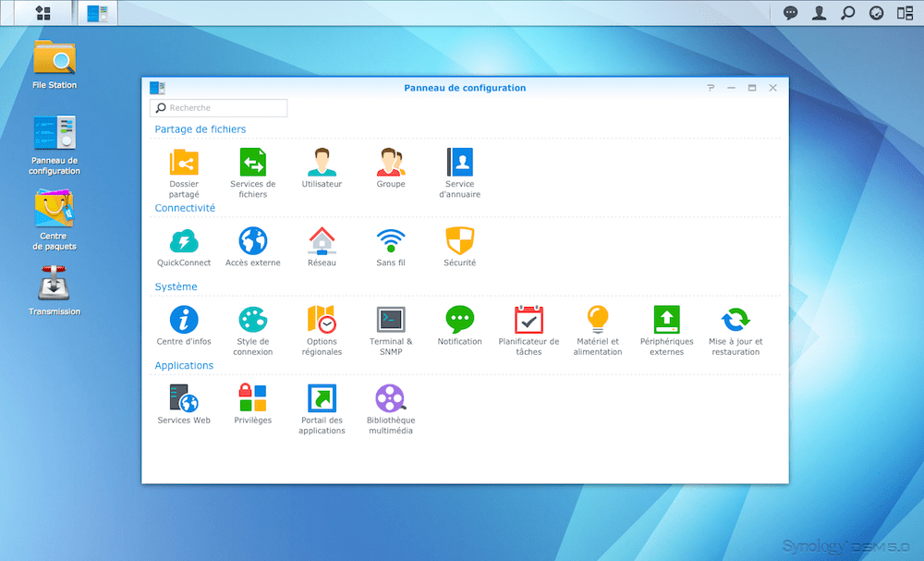
Task: Open Services de fichiers
Action: pos(253,173)
